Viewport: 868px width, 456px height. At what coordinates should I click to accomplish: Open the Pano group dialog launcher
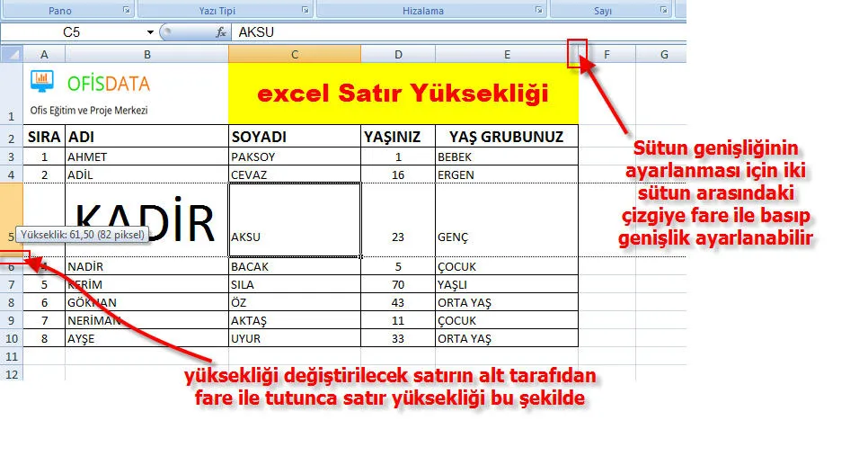coord(127,11)
